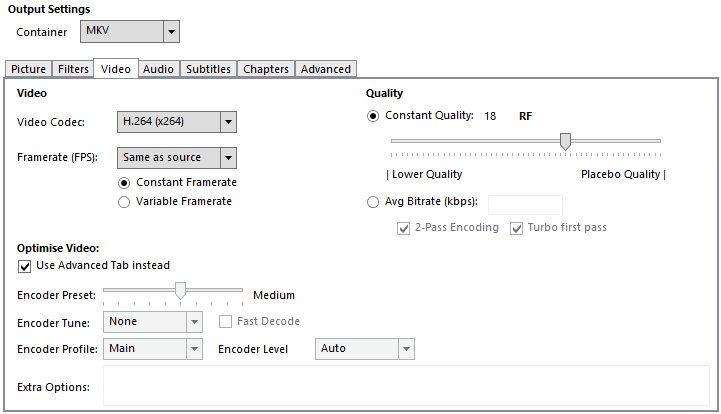Click the Encoder Preset slider thumb
The height and width of the screenshot is (414, 721).
point(181,291)
